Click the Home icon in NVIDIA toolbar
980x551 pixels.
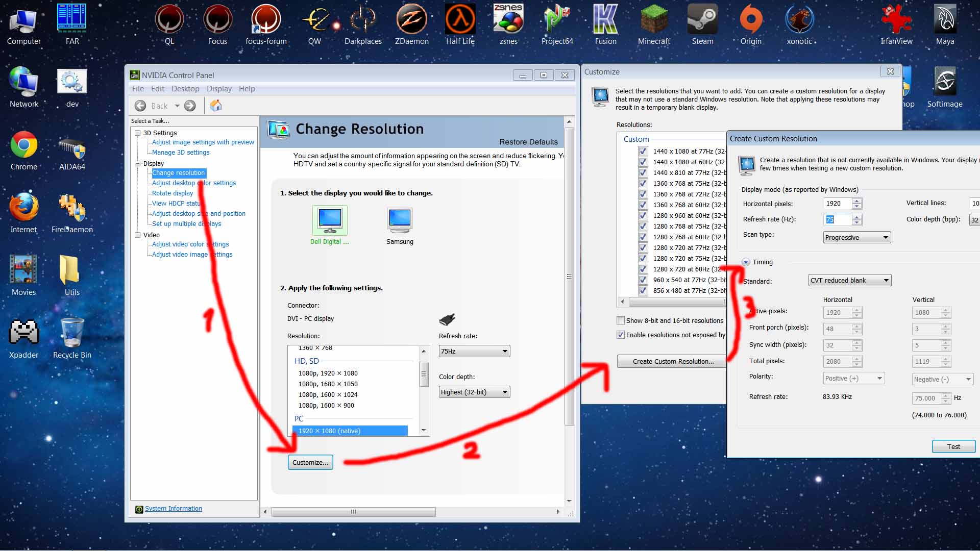click(216, 106)
